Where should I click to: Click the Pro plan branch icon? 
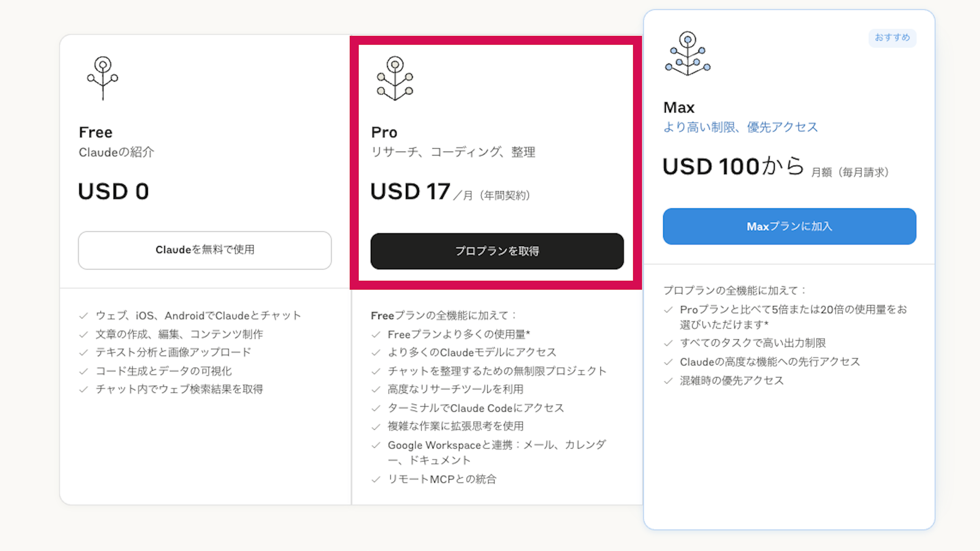pos(395,78)
